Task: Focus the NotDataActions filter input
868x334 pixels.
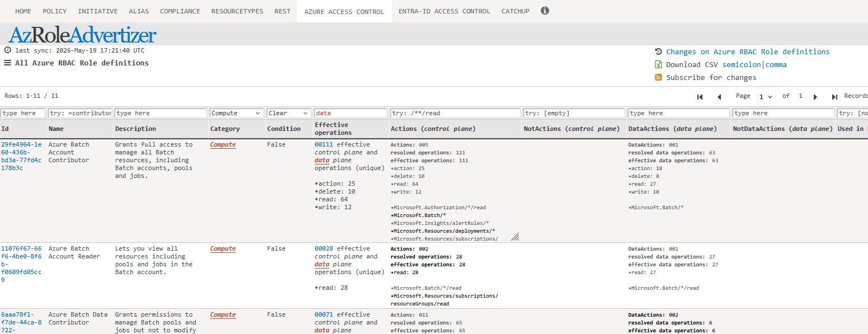Action: (x=784, y=113)
